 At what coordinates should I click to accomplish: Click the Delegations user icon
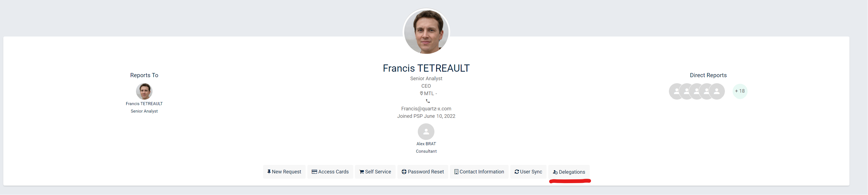coord(555,172)
